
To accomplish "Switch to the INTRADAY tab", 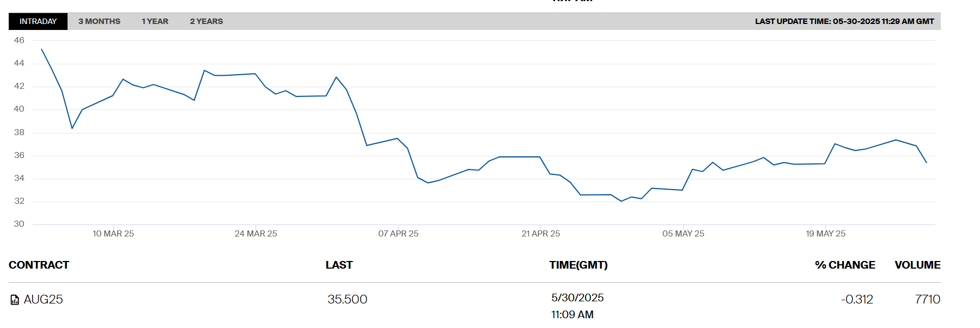I will (38, 21).
